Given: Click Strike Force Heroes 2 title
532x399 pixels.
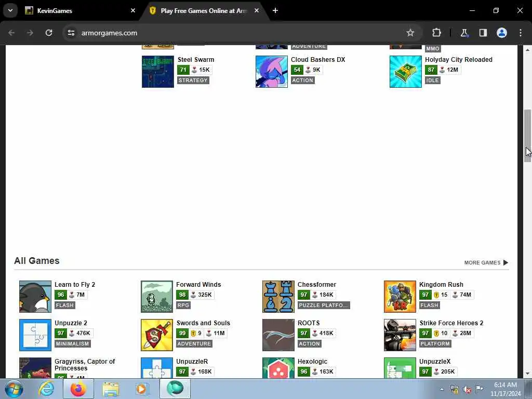Looking at the screenshot, I should click(451, 323).
